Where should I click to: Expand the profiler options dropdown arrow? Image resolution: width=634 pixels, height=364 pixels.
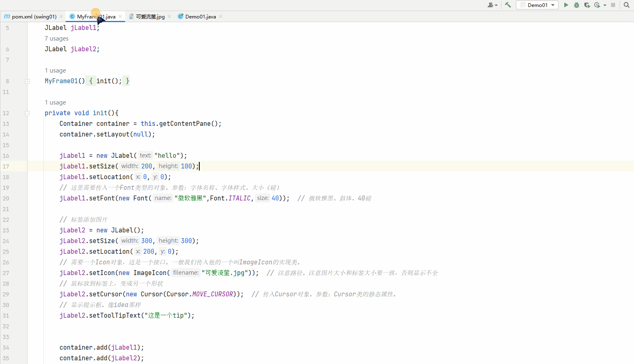(x=605, y=5)
